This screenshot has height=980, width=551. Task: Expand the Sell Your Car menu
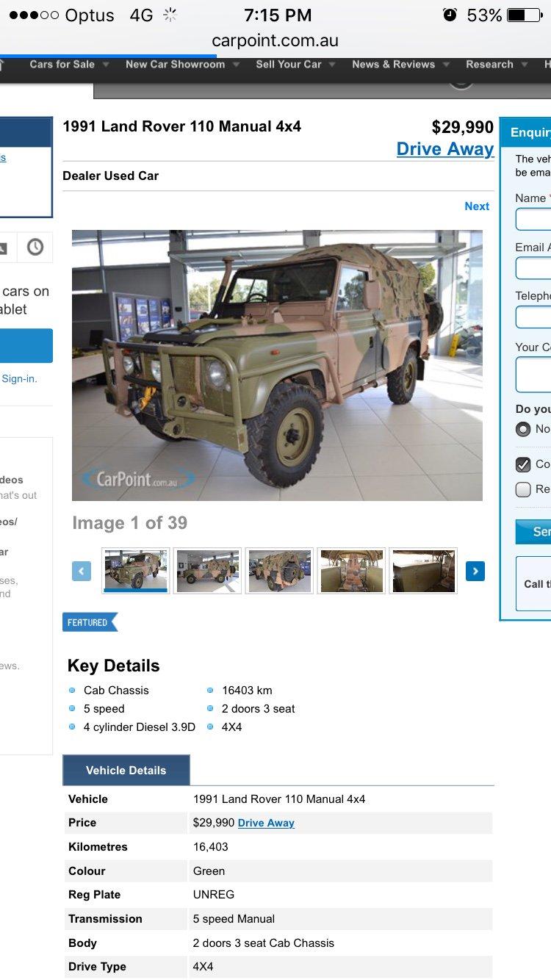(295, 65)
